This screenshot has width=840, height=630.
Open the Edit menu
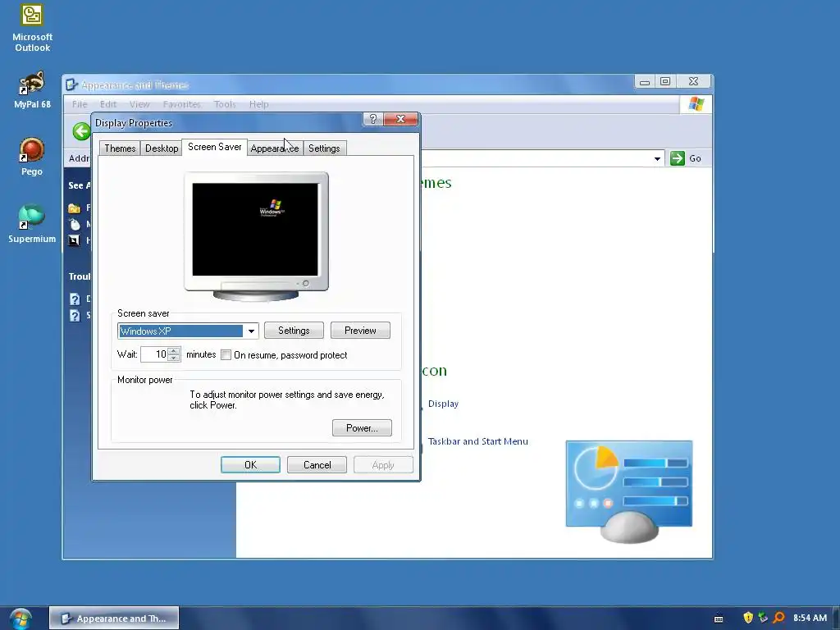pos(107,104)
